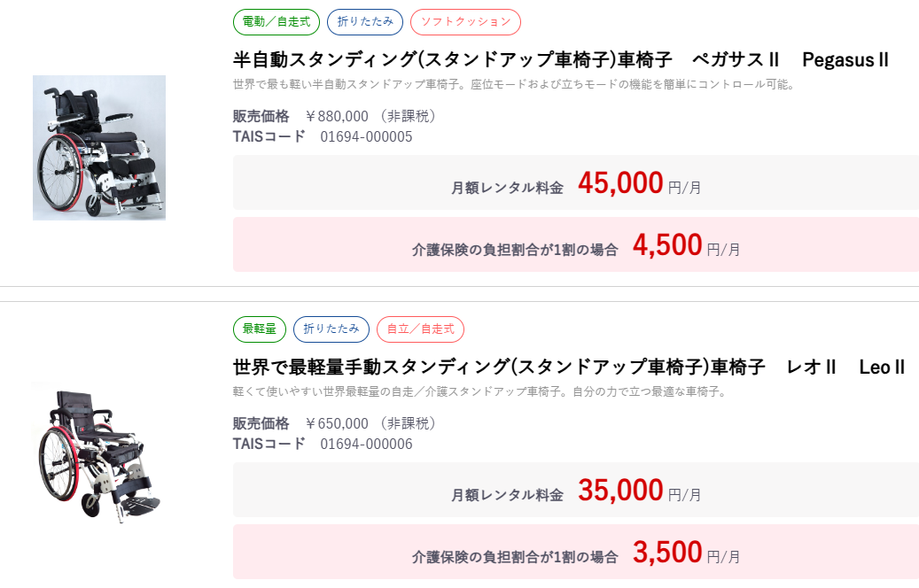Select the 電動/自走式 tag
The height and width of the screenshot is (588, 919).
276,21
